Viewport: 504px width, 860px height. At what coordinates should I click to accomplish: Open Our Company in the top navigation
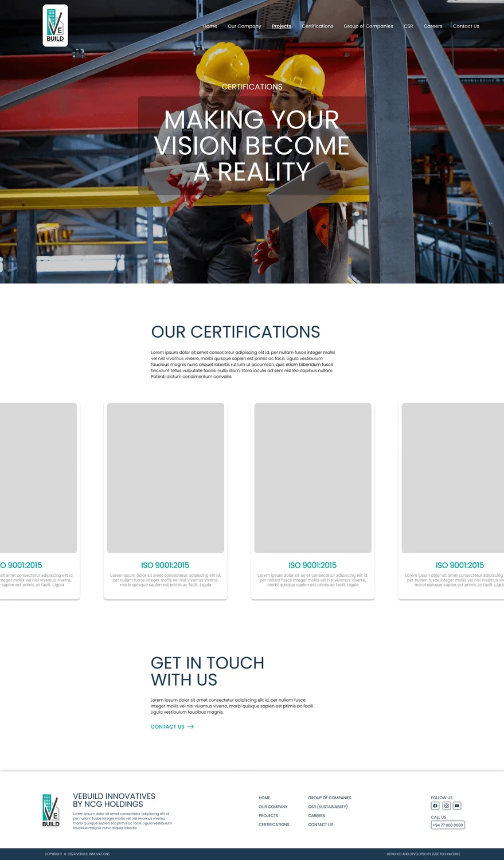coord(244,26)
